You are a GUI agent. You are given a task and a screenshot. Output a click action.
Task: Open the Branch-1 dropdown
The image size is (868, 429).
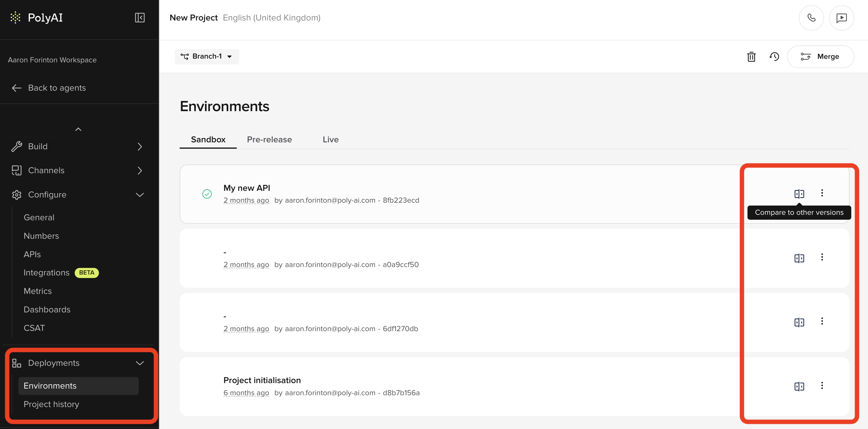coord(206,57)
